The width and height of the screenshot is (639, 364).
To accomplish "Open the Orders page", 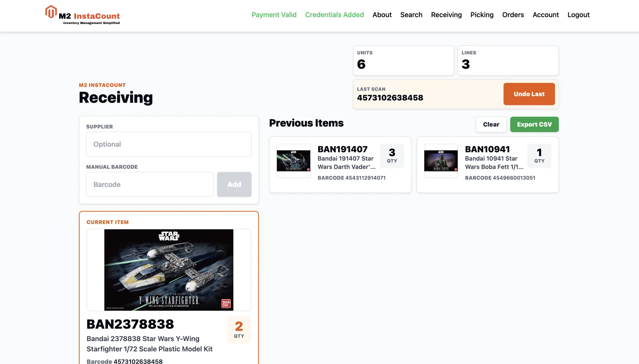I will tap(513, 15).
